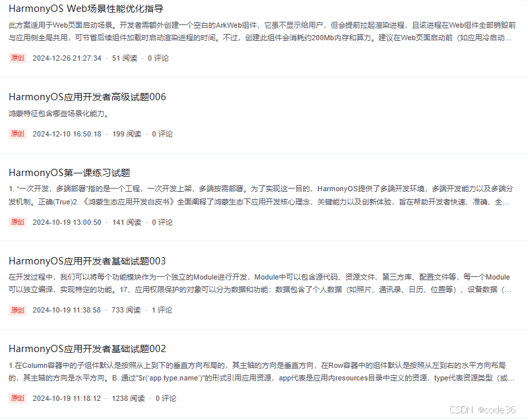The height and width of the screenshot is (420, 528).
Task: Open article HarmonyOS第一课练习试题
Action: 69,173
